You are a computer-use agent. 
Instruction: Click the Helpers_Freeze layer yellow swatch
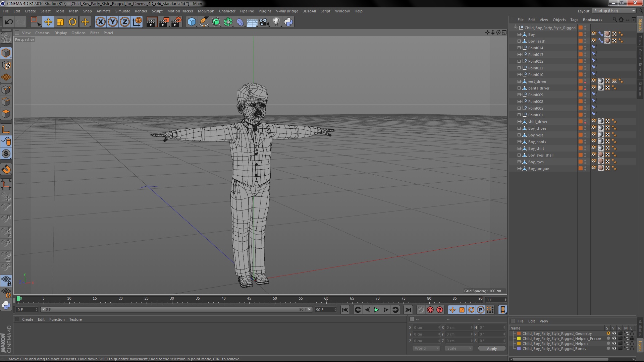(519, 339)
